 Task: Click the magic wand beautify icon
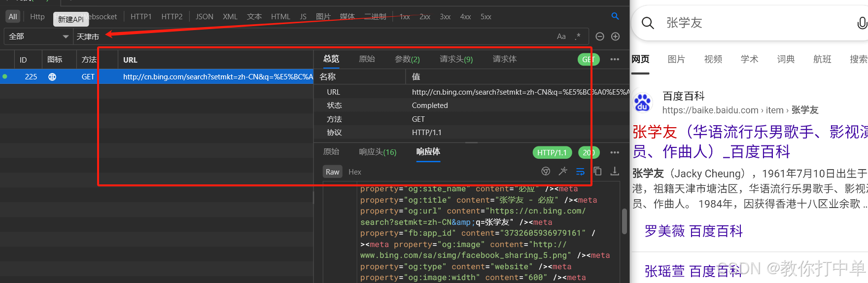click(563, 171)
